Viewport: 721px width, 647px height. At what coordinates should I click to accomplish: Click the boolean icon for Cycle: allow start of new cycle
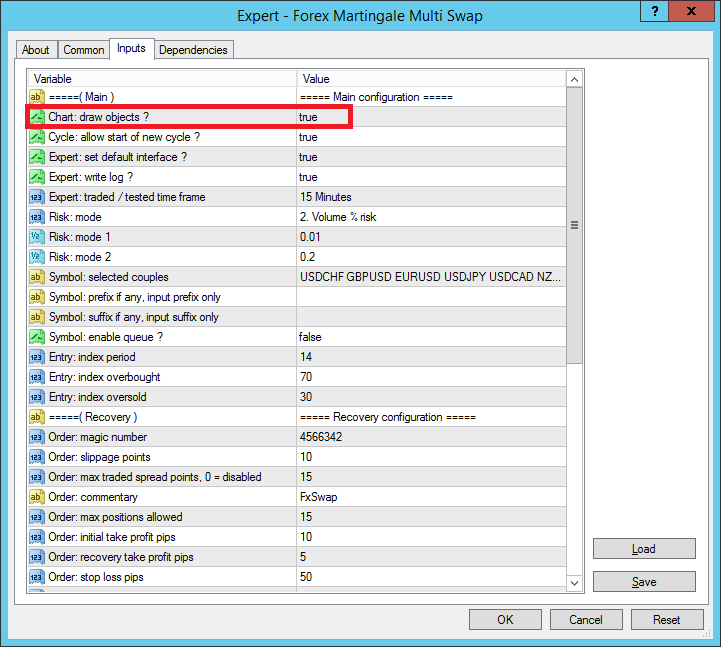click(x=37, y=137)
